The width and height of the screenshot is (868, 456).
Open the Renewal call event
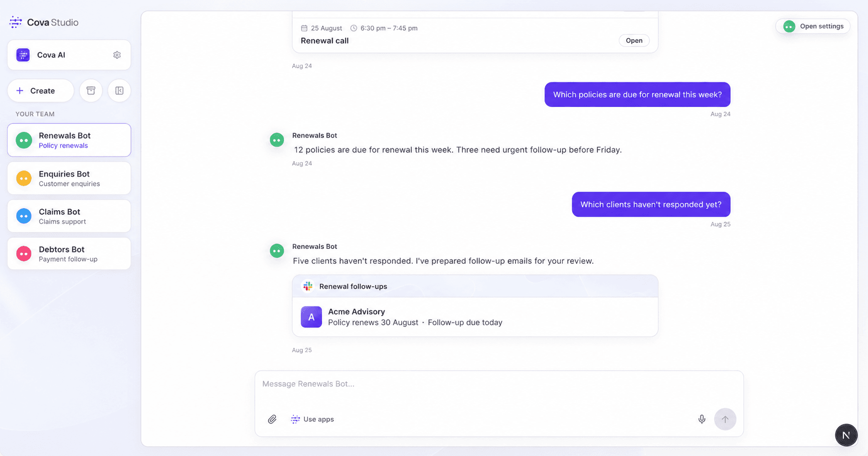click(634, 41)
